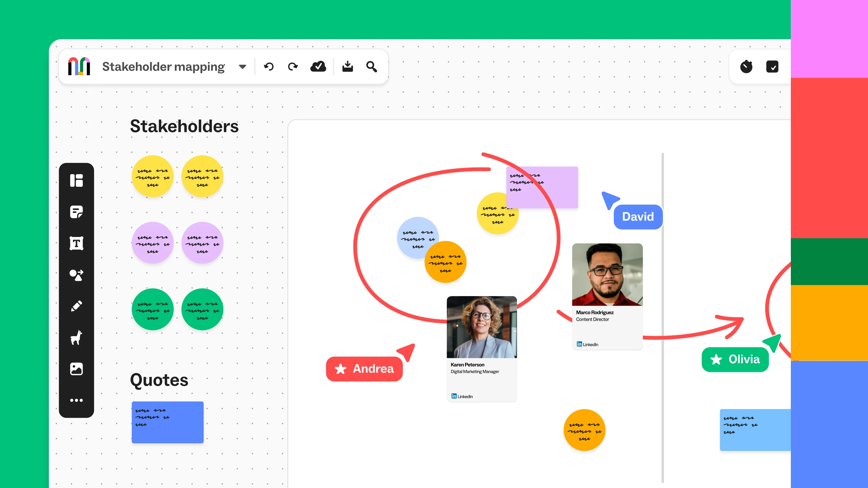Click the Content Director title text

tap(592, 319)
